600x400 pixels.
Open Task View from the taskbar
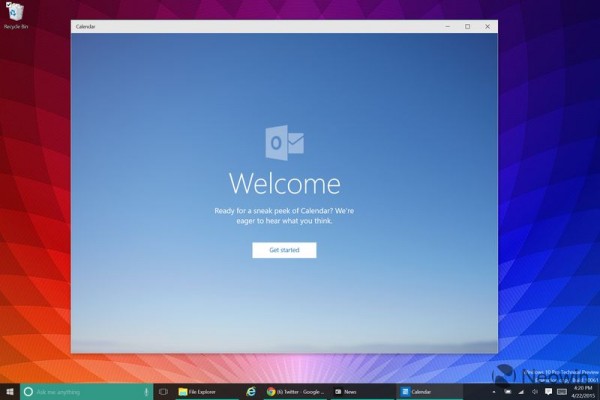click(x=163, y=392)
